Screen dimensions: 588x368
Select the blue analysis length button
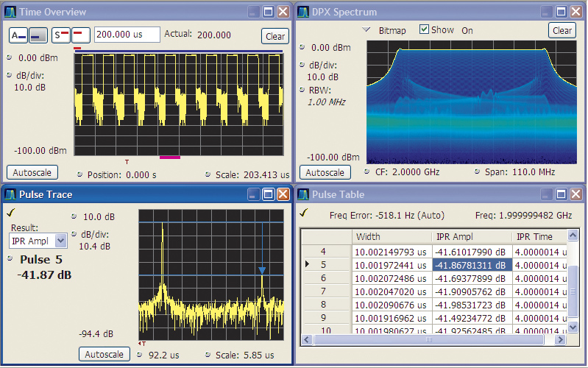pyautogui.click(x=38, y=35)
